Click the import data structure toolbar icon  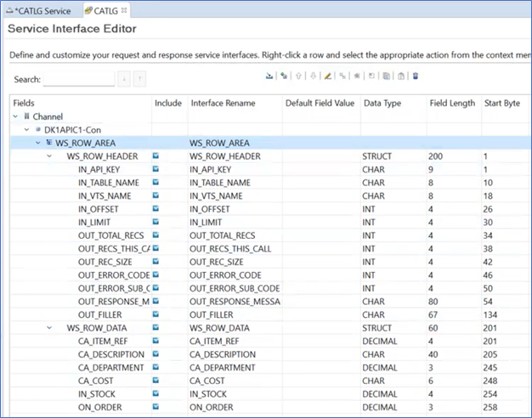pyautogui.click(x=269, y=76)
